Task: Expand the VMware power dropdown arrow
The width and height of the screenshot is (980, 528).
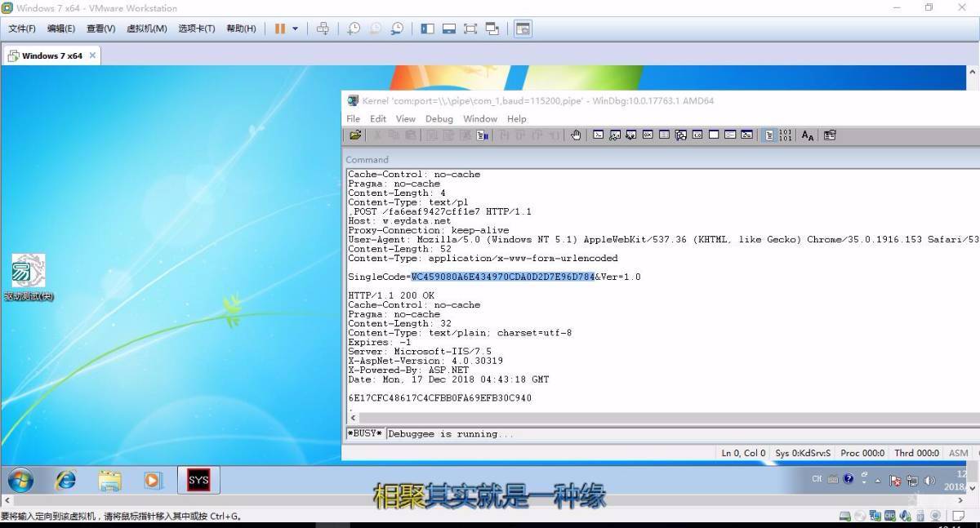Action: click(x=296, y=29)
